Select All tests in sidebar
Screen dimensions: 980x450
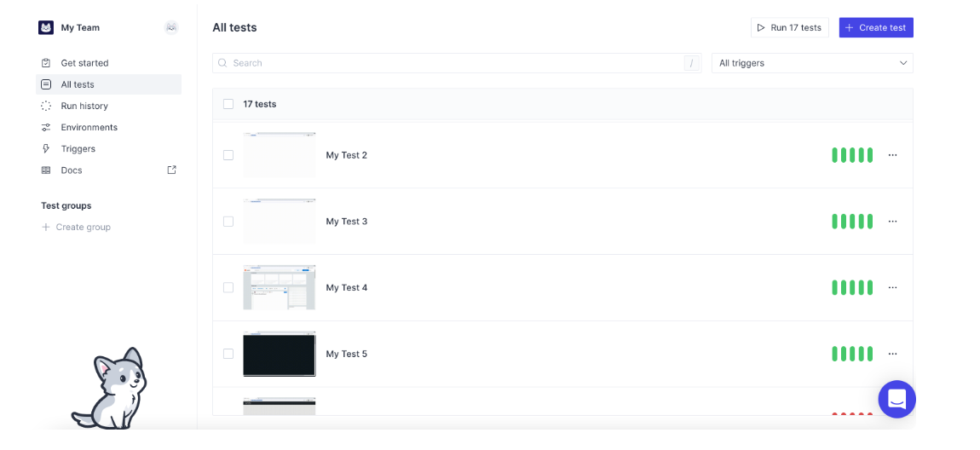click(x=109, y=84)
